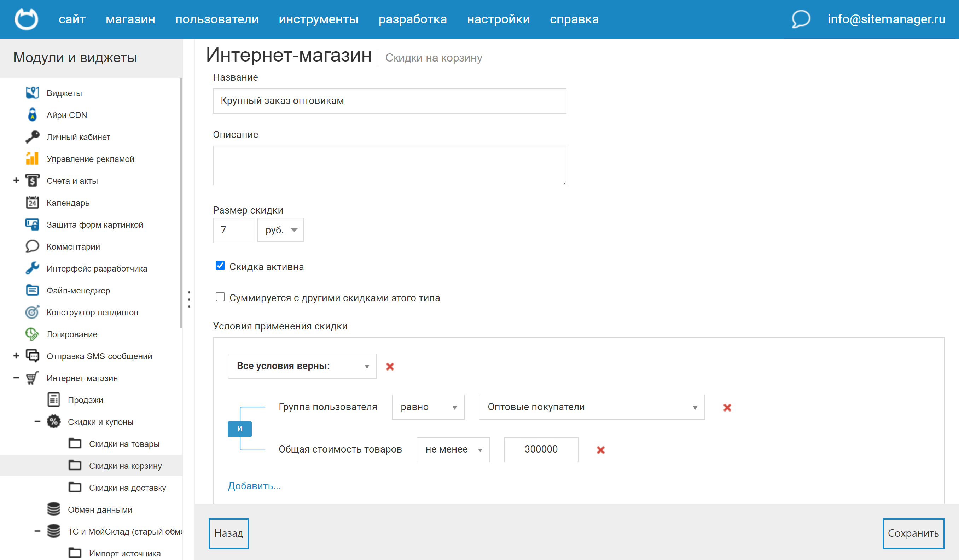Click the chat bubble icon in header
Screen dimensions: 959x560
[x=800, y=19]
